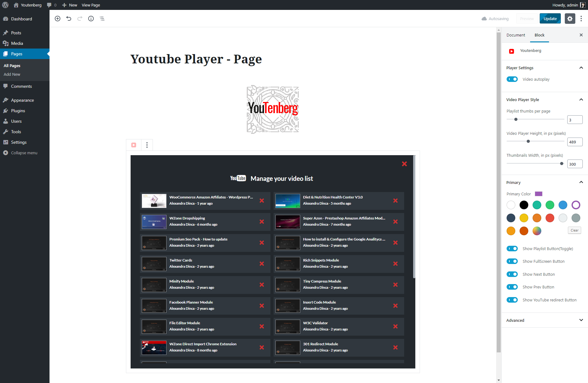Pick the black primary color swatch
The image size is (588, 383).
524,205
